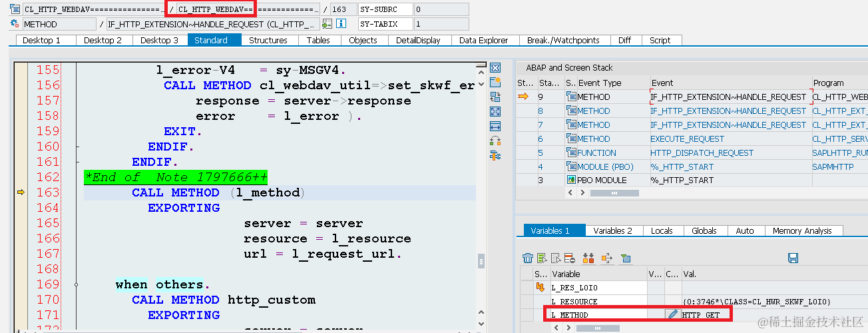Click the pencil change icon for L_METHOD
This screenshot has height=333, width=868.
point(672,314)
